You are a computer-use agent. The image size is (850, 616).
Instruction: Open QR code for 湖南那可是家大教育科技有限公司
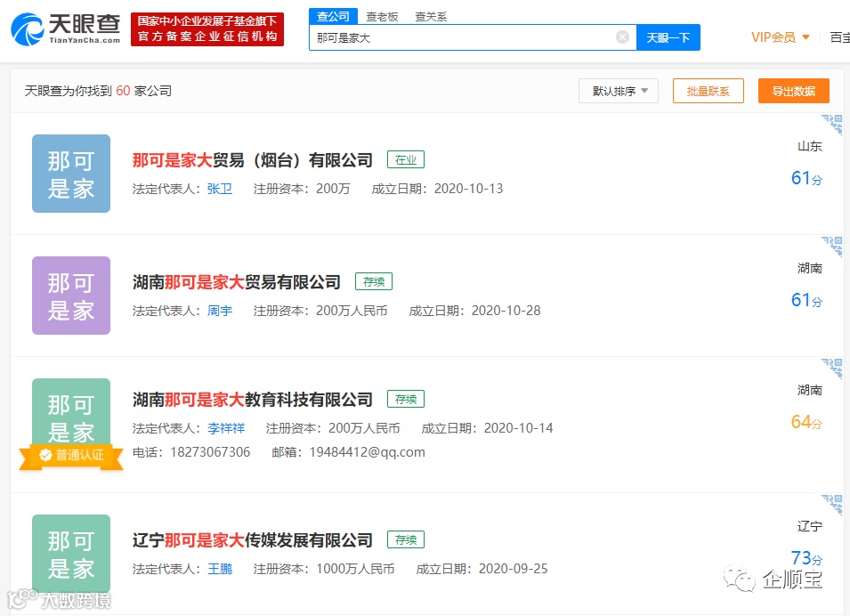click(x=832, y=369)
